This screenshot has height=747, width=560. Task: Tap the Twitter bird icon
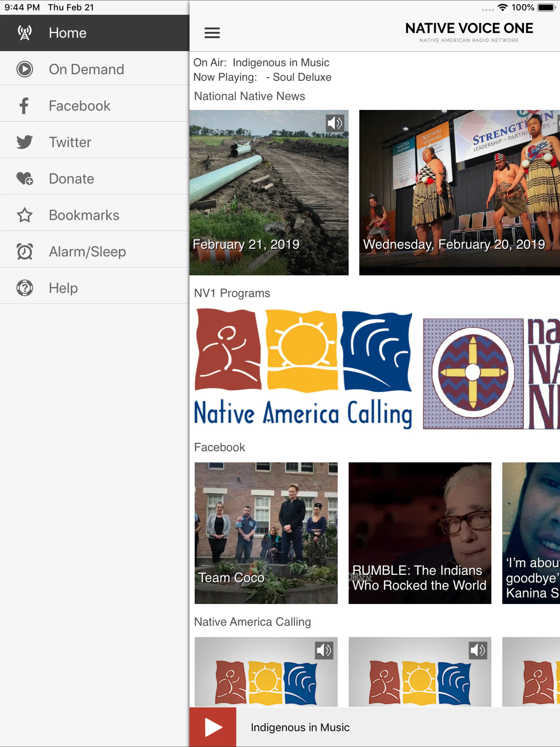tap(25, 142)
